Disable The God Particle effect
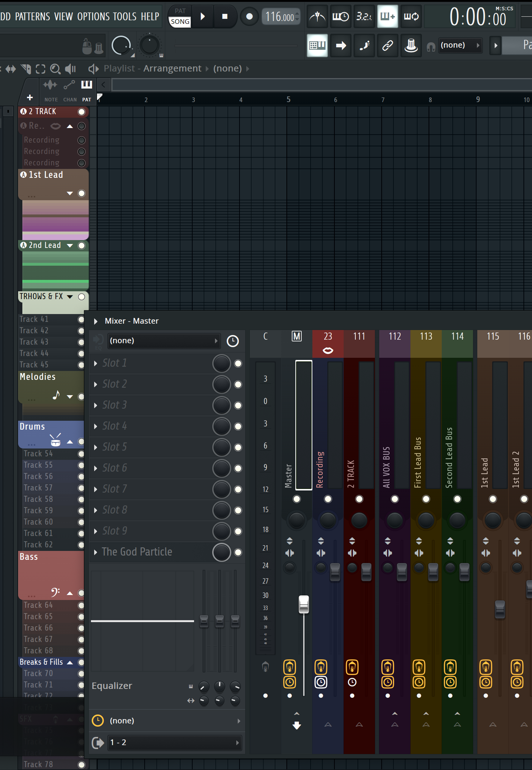 point(238,552)
